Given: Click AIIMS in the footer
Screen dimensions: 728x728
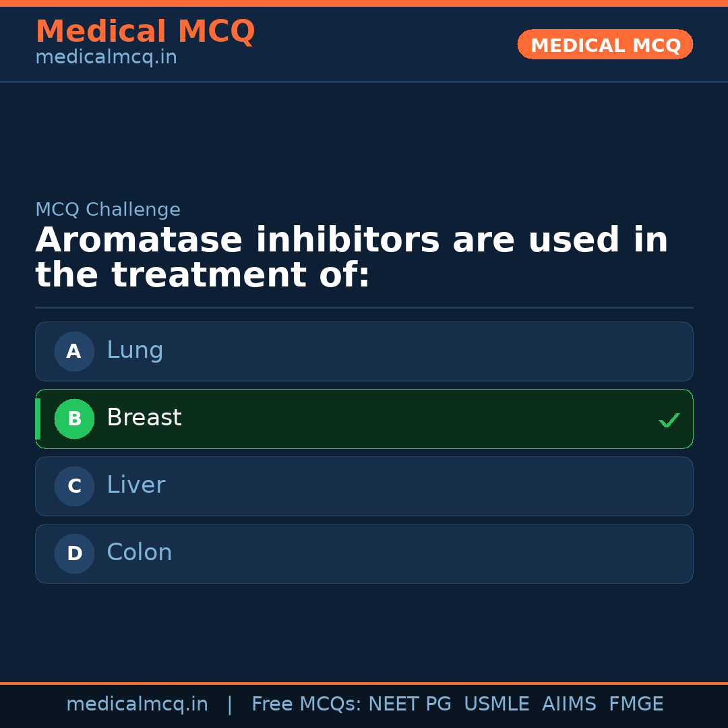Looking at the screenshot, I should (569, 704).
